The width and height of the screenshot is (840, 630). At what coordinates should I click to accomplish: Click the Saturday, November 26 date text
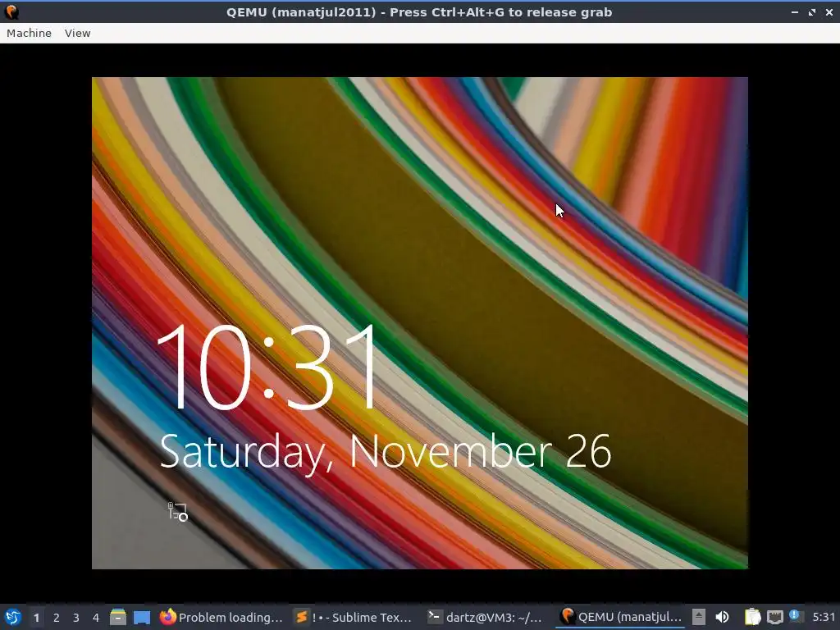[x=386, y=453]
